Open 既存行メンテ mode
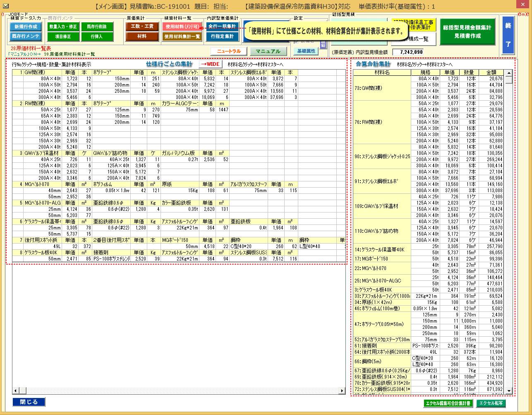 (x=26, y=36)
